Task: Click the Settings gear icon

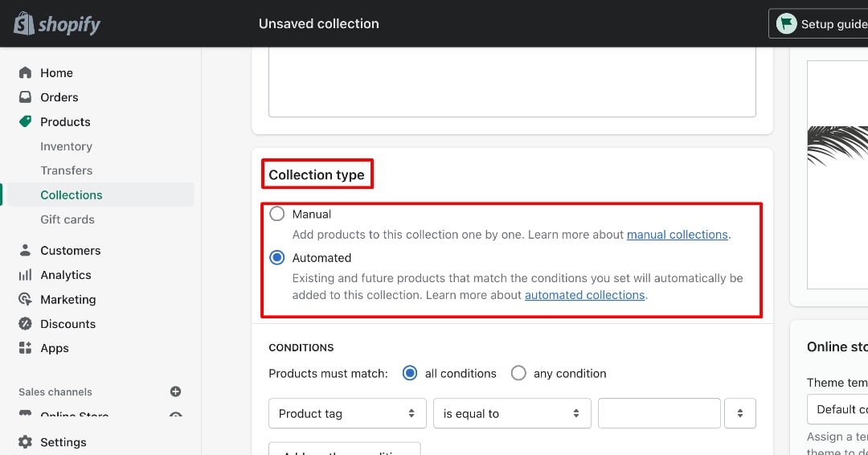Action: click(x=25, y=441)
